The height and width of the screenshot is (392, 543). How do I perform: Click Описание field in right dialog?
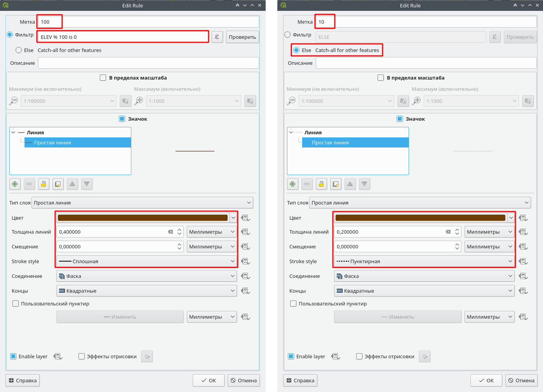point(426,63)
